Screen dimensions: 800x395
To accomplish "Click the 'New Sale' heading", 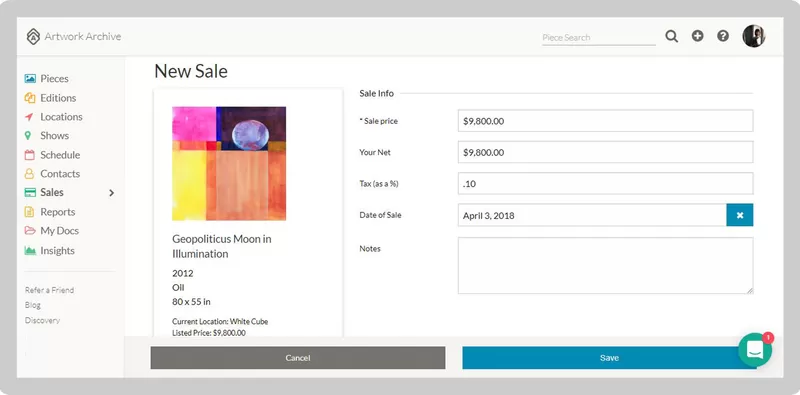I will (191, 71).
